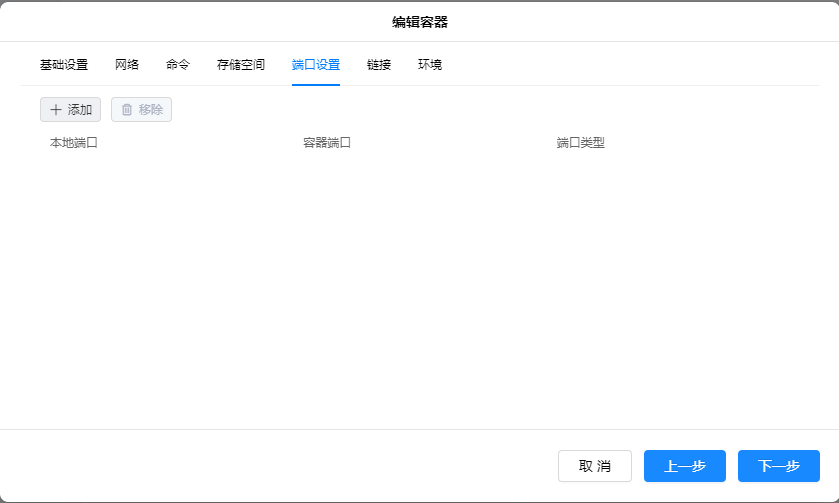This screenshot has height=503, width=839.
Task: Open the 网络 tab
Action: 127,65
